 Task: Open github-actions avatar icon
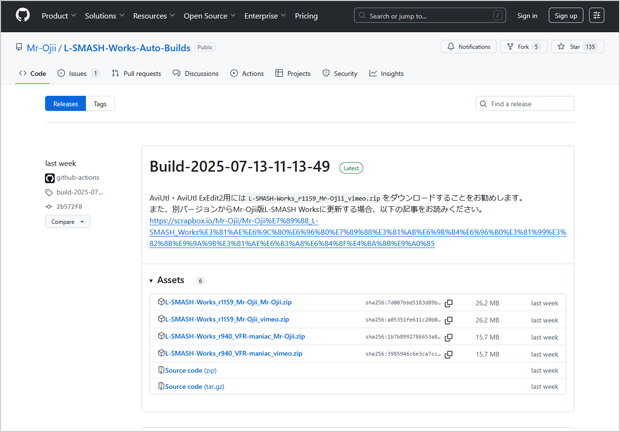(49, 178)
